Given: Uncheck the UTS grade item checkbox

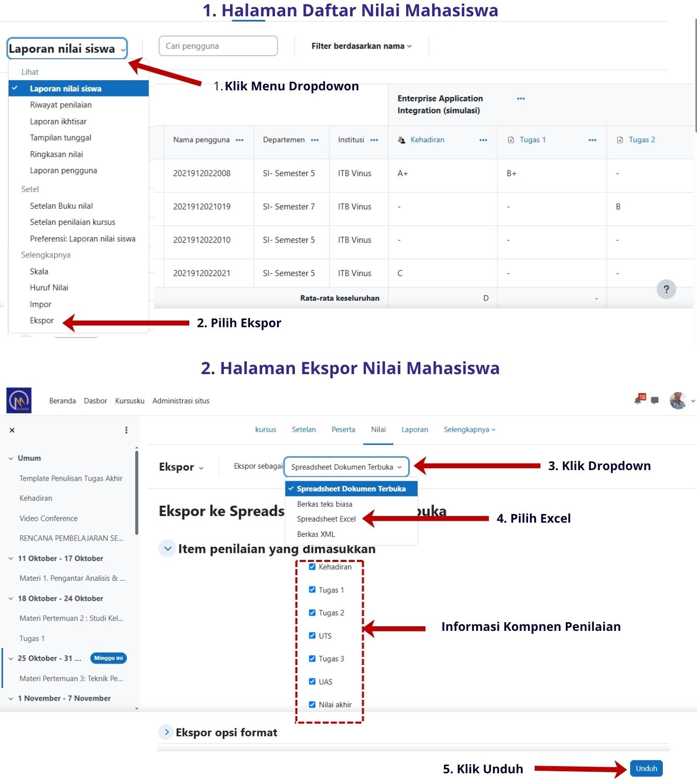Looking at the screenshot, I should [x=312, y=635].
